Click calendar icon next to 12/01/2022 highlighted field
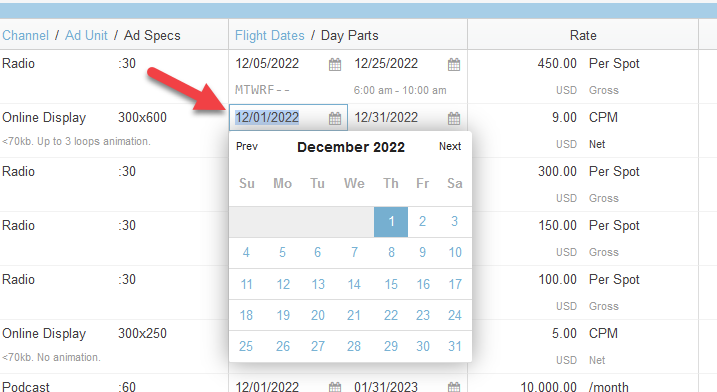This screenshot has width=717, height=392. pyautogui.click(x=335, y=118)
